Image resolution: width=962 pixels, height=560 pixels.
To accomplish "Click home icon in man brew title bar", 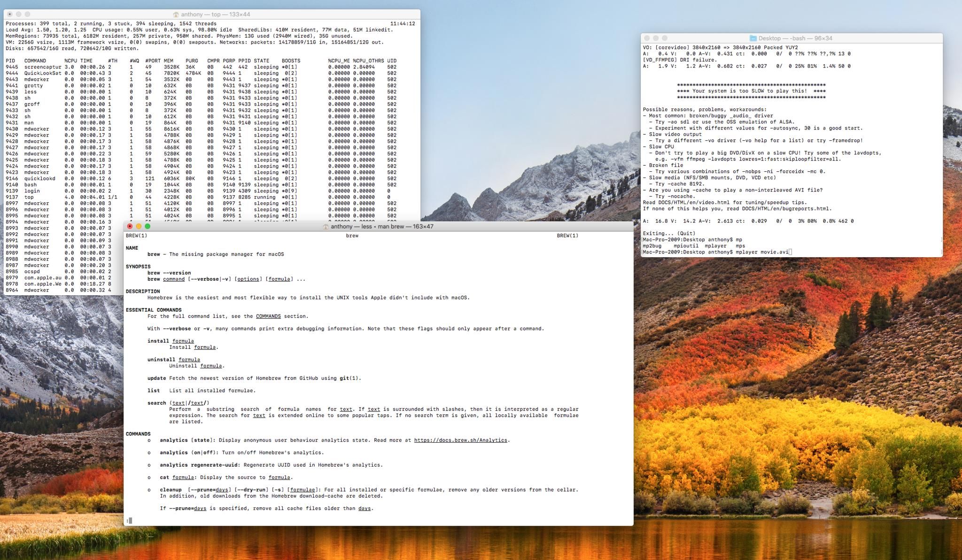I will [x=325, y=227].
